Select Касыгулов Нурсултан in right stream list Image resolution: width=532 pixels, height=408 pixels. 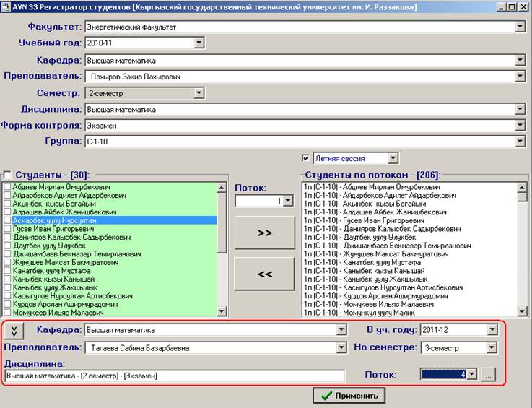click(384, 287)
